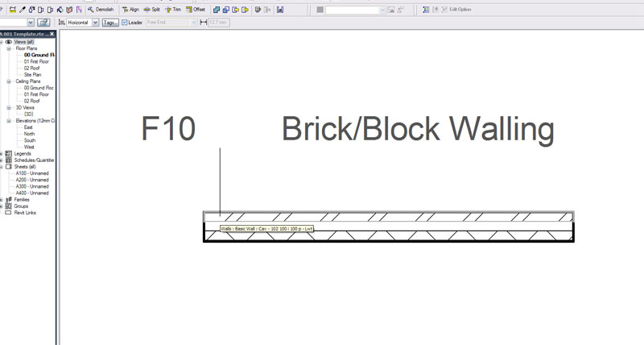Open the 00 Ground Floor plan
Viewport: 644px width, 345px height.
[39, 55]
